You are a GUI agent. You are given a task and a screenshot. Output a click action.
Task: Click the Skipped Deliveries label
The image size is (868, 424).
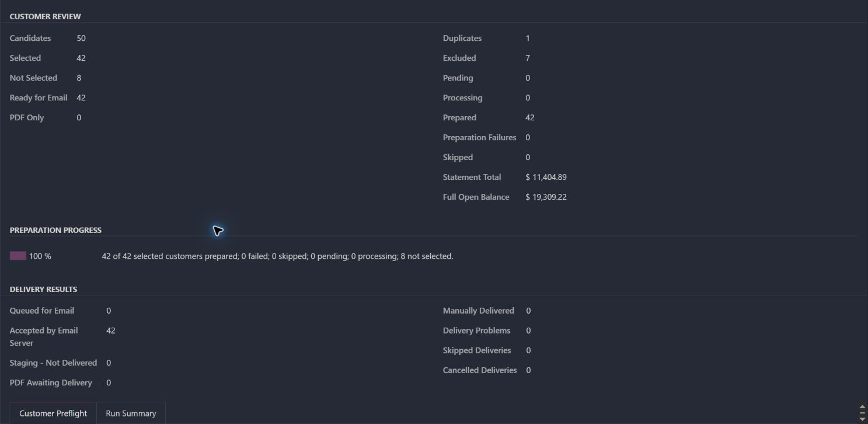(477, 350)
